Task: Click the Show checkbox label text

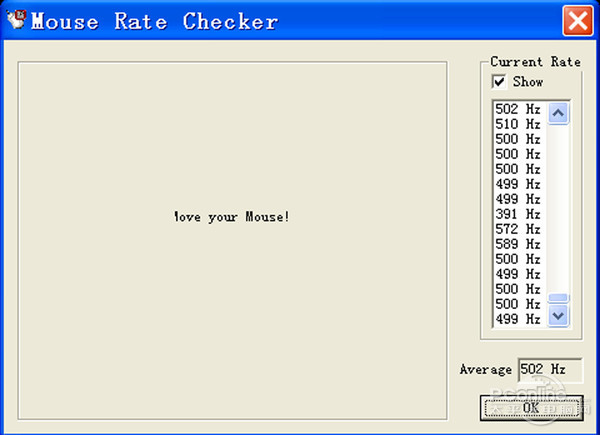Action: [x=527, y=82]
